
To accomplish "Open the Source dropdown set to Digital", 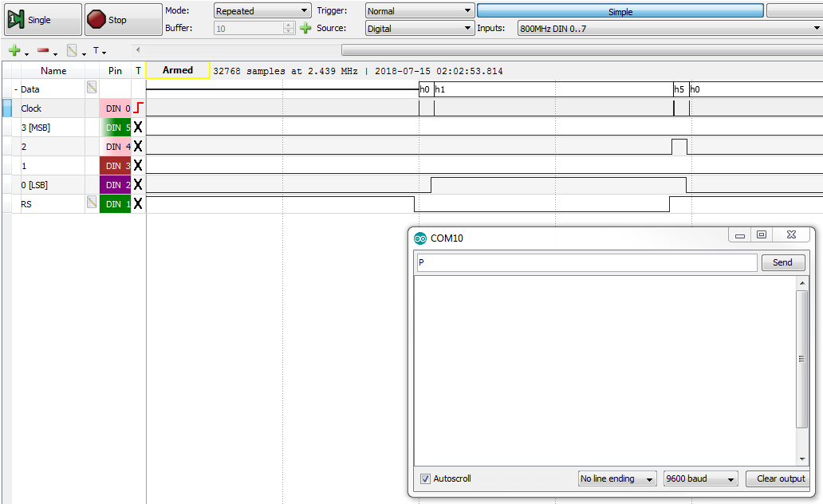I will pyautogui.click(x=420, y=29).
